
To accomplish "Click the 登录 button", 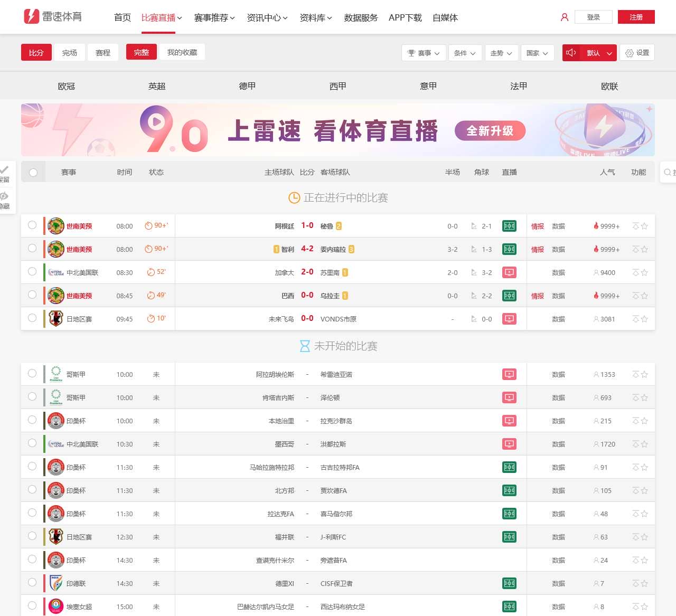I will pos(594,17).
